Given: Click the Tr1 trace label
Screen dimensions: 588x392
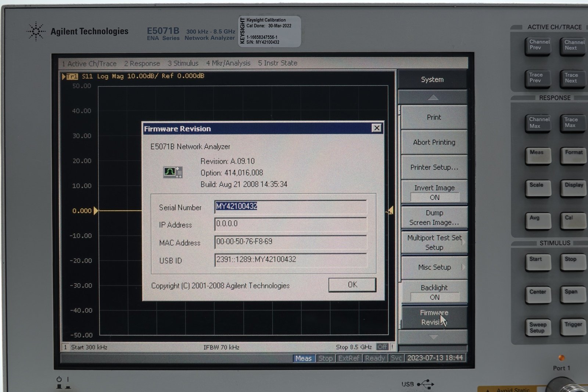Looking at the screenshot, I should 72,76.
